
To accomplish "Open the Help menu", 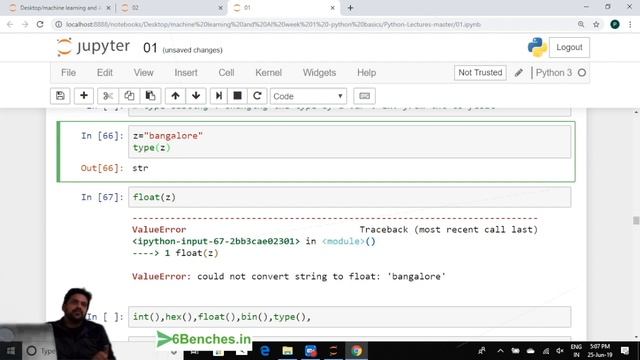I will click(367, 73).
